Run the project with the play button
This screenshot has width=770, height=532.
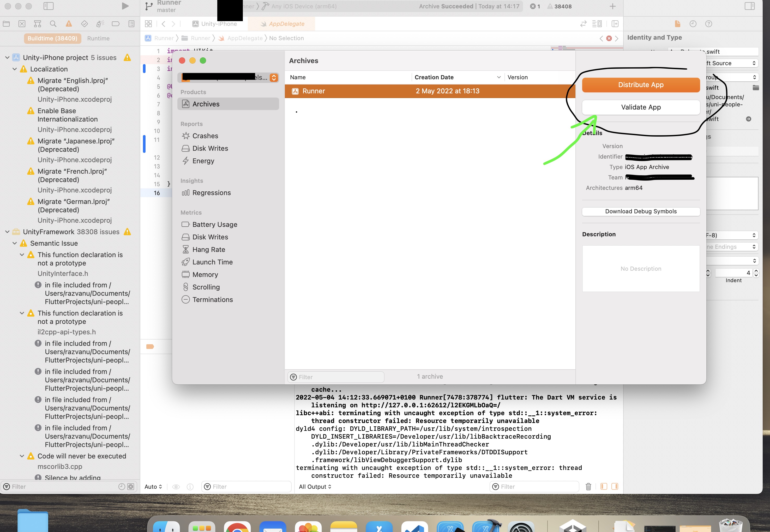coord(125,6)
